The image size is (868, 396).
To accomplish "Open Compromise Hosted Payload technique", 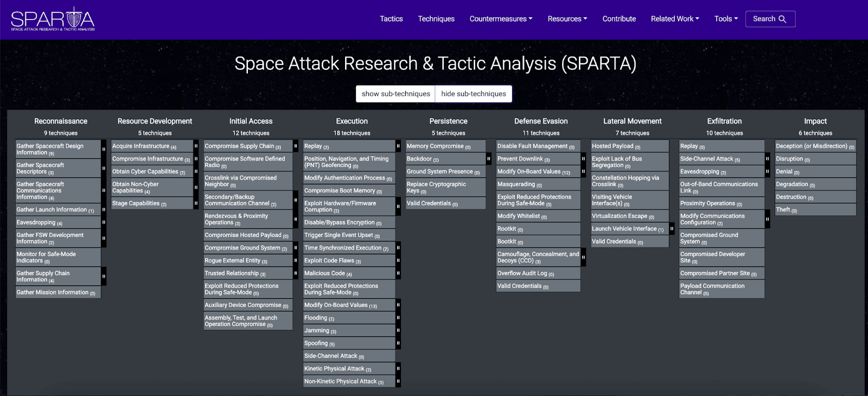I will [248, 235].
